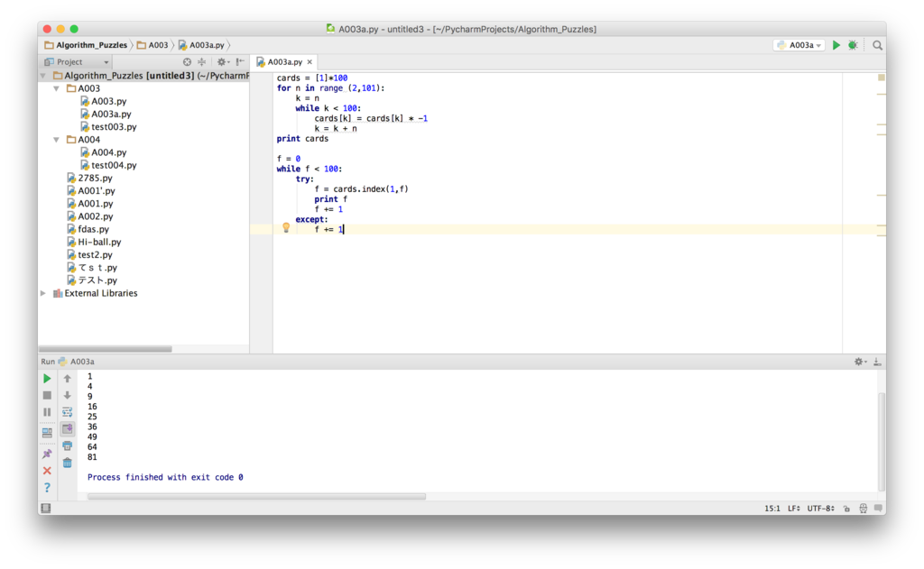Viewport: 924px width, 569px height.
Task: Open notifications speech bubble icon
Action: [878, 509]
